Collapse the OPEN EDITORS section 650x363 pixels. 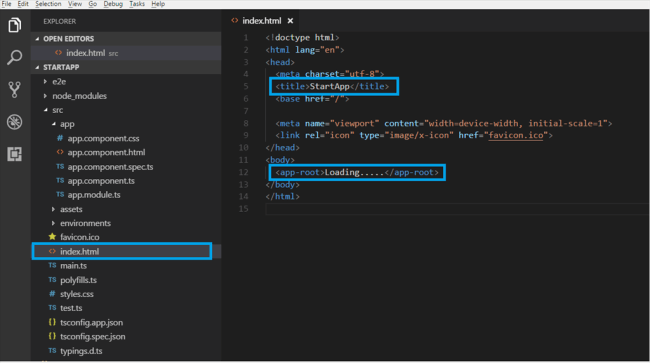37,39
